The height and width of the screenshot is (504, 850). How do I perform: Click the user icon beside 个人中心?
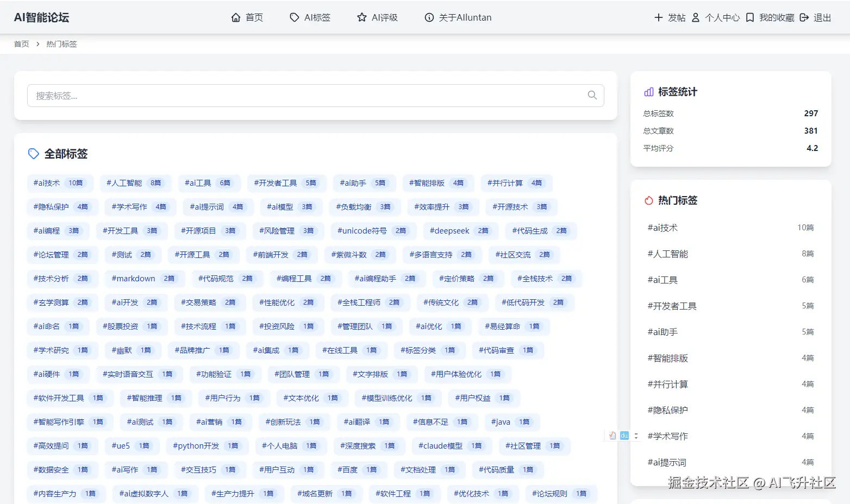[x=696, y=17]
